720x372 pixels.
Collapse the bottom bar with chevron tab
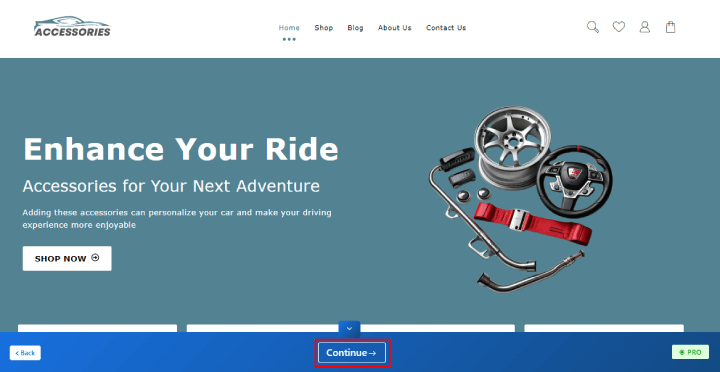tap(349, 328)
